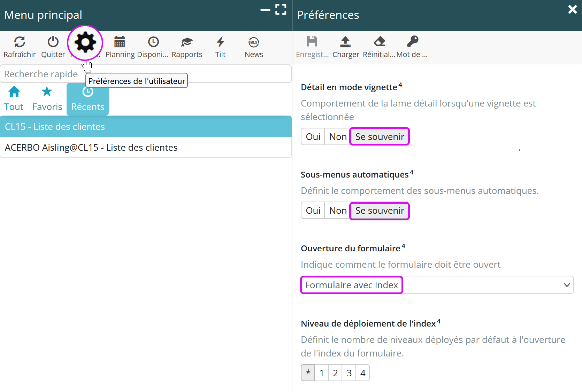Click Charger upload icon in Préférences
The height and width of the screenshot is (392, 582).
coord(345,42)
